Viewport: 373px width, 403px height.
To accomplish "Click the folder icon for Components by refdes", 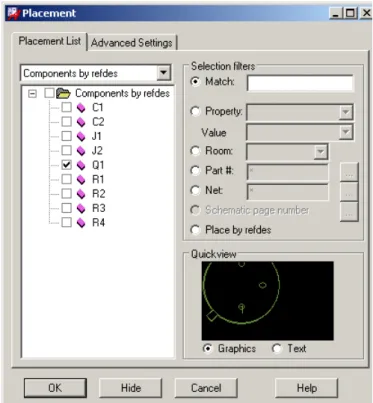I will [63, 94].
